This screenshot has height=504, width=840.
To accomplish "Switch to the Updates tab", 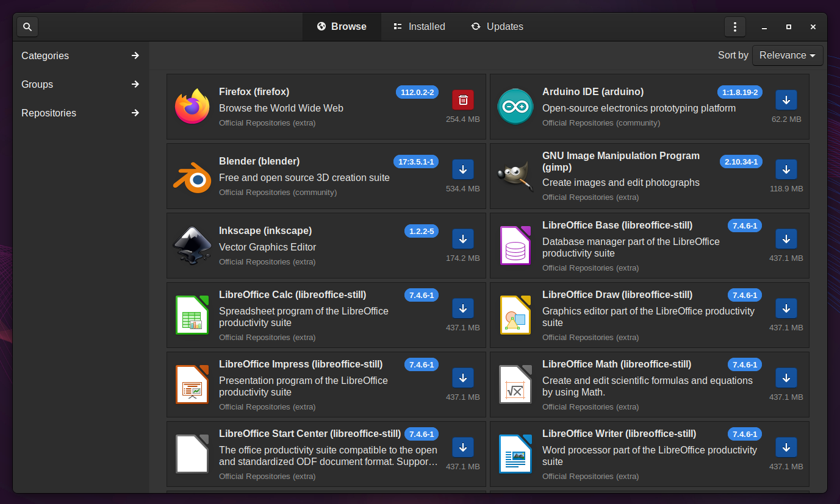I will click(x=497, y=27).
